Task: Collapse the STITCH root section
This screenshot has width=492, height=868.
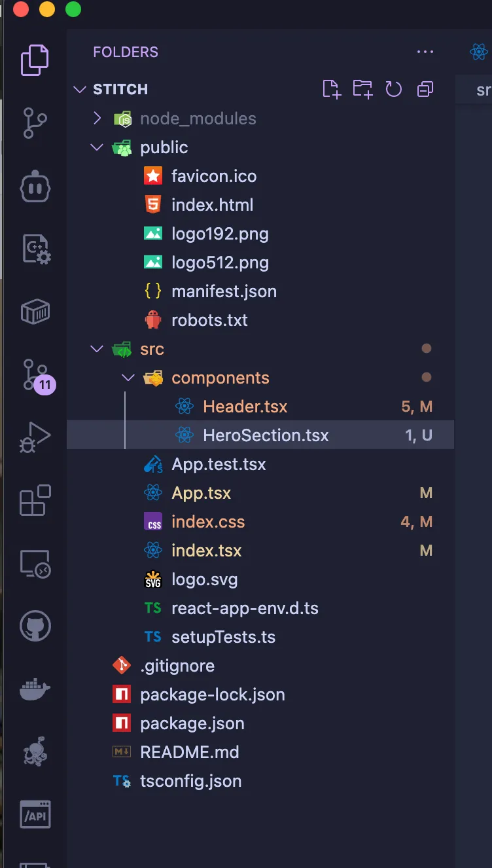Action: [x=80, y=89]
